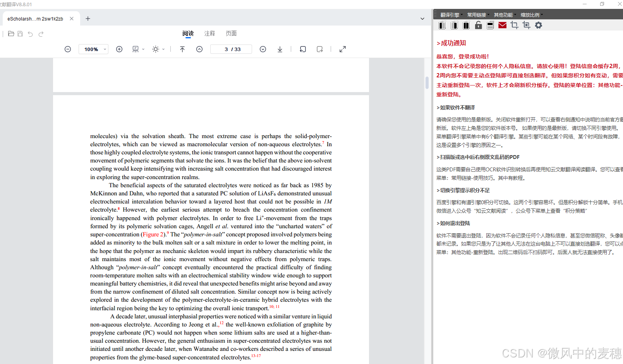623x364 pixels.
Task: Expand page layout mode dropdown arrow
Action: click(143, 49)
